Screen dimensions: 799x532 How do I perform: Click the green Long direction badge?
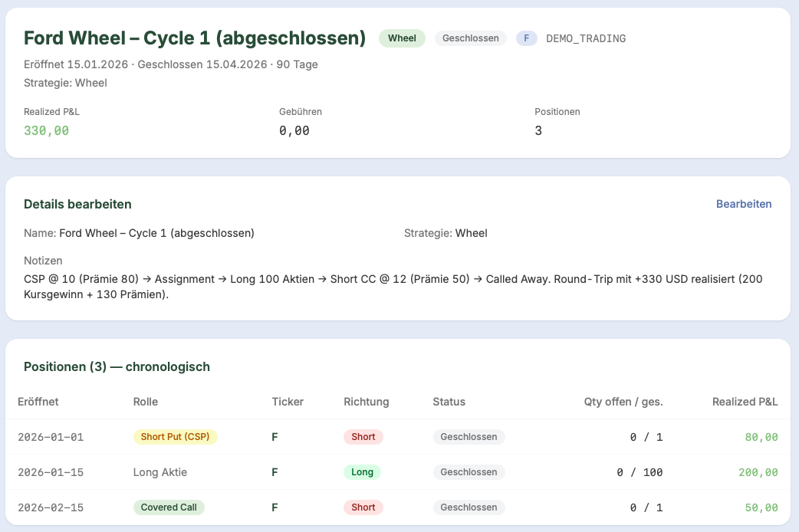[362, 472]
